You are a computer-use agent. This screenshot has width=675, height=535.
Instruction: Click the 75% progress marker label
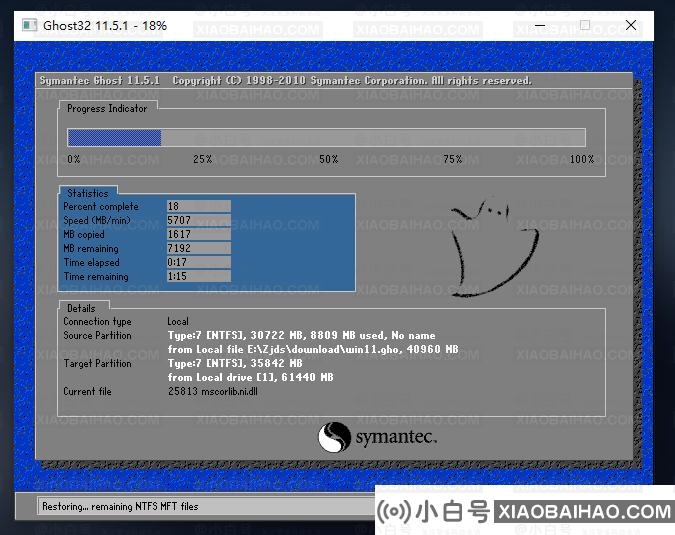pos(453,159)
